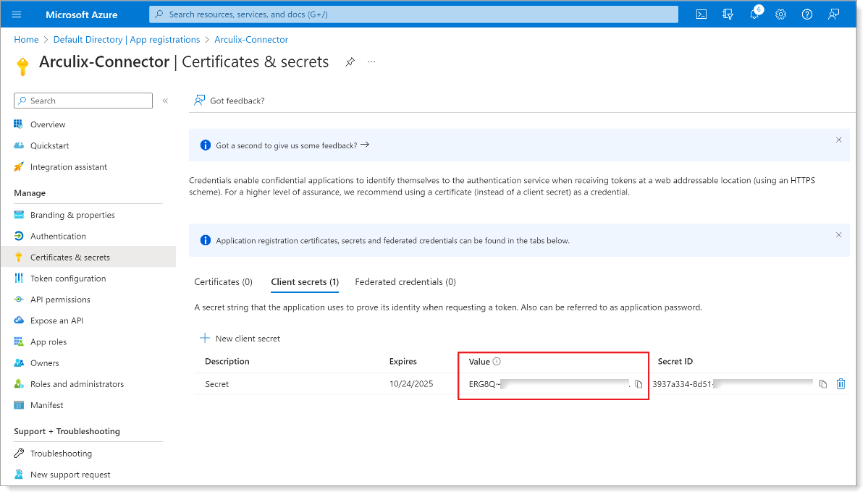Click the Secret ID column header
Screen dimensions: 868x497
(675, 362)
